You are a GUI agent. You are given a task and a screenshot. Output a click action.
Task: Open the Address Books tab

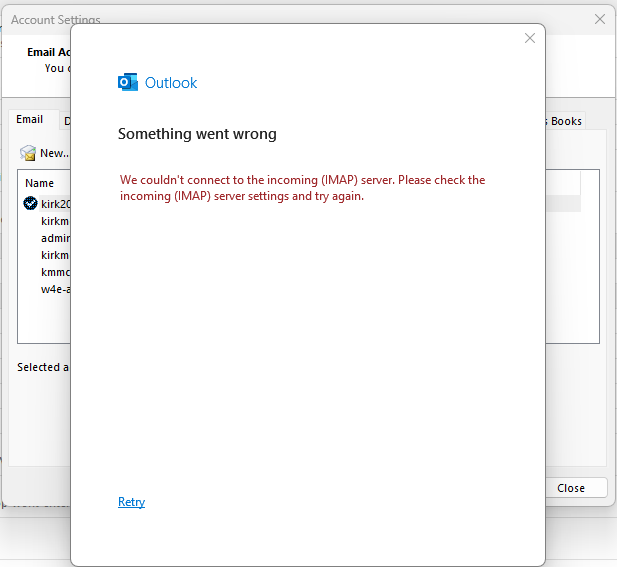(x=565, y=121)
